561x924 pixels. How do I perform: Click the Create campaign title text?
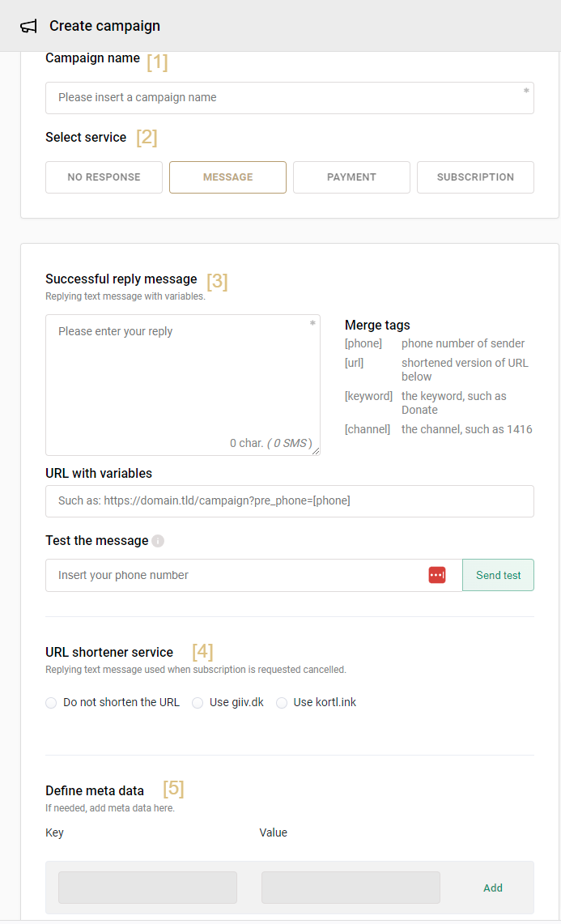[x=105, y=27]
